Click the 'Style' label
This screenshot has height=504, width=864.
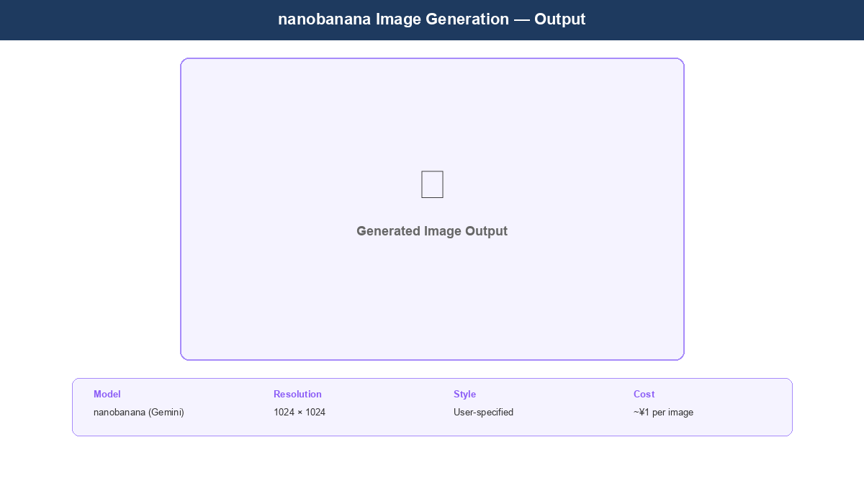pyautogui.click(x=464, y=395)
